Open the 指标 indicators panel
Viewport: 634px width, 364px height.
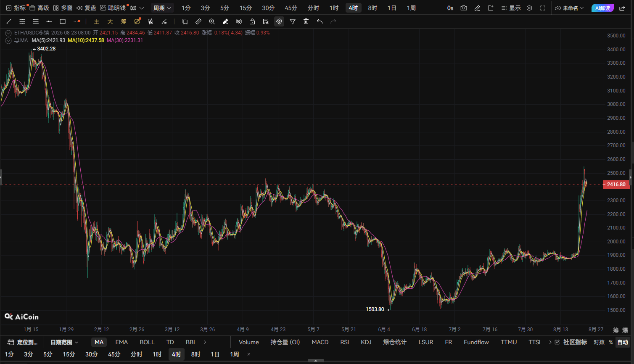(x=16, y=8)
